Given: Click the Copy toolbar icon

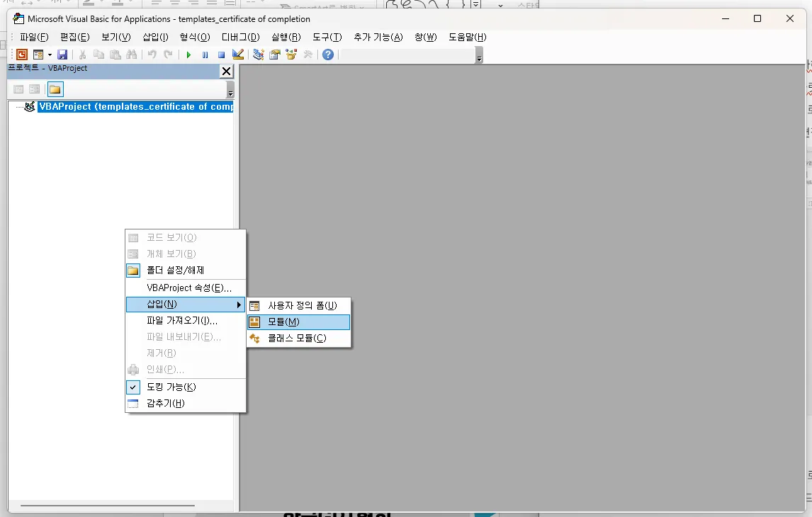Looking at the screenshot, I should 98,55.
